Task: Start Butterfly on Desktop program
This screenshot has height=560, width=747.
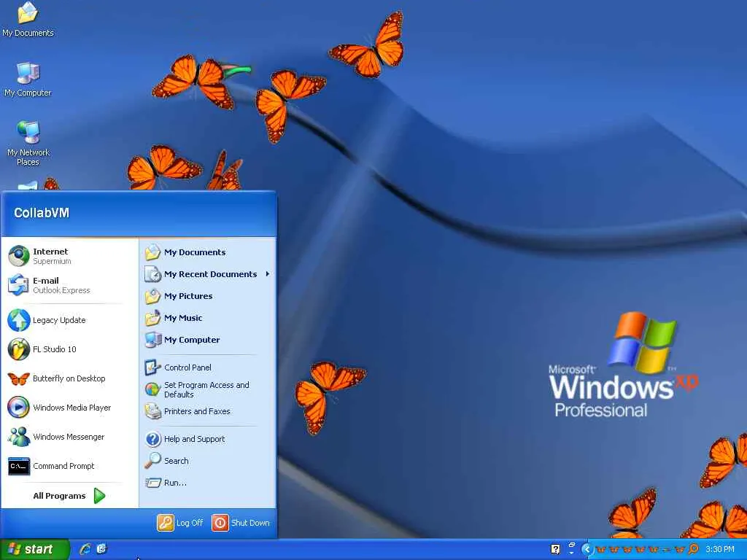Action: 69,378
